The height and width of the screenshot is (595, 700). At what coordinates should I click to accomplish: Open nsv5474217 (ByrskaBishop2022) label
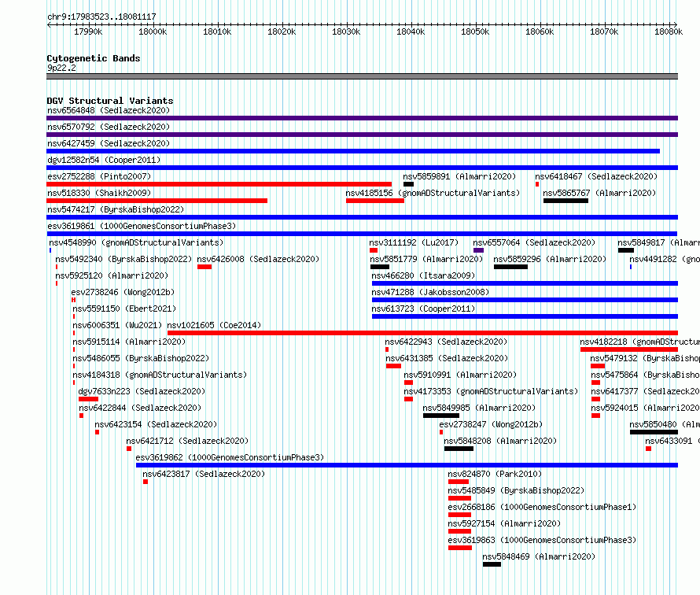pos(116,209)
